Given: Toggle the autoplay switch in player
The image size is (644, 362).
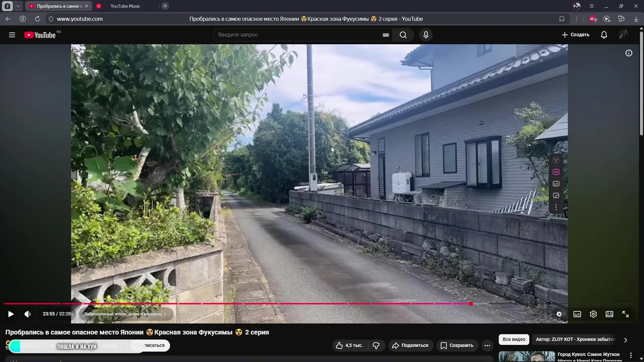Looking at the screenshot, I should 559,314.
